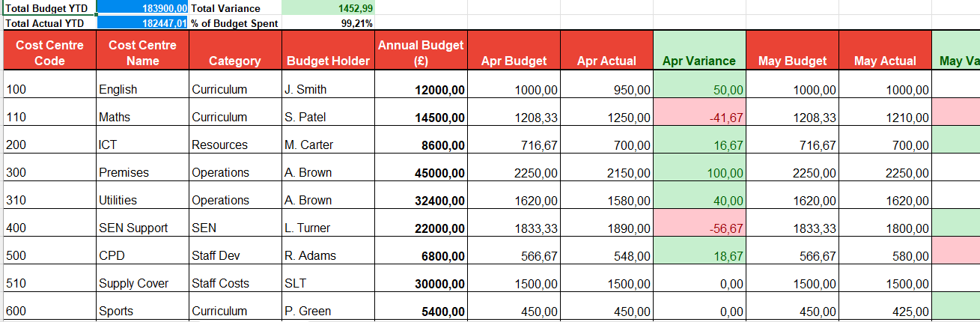Select the Annual Budget (£) header cell
The height and width of the screenshot is (322, 980).
tap(421, 52)
